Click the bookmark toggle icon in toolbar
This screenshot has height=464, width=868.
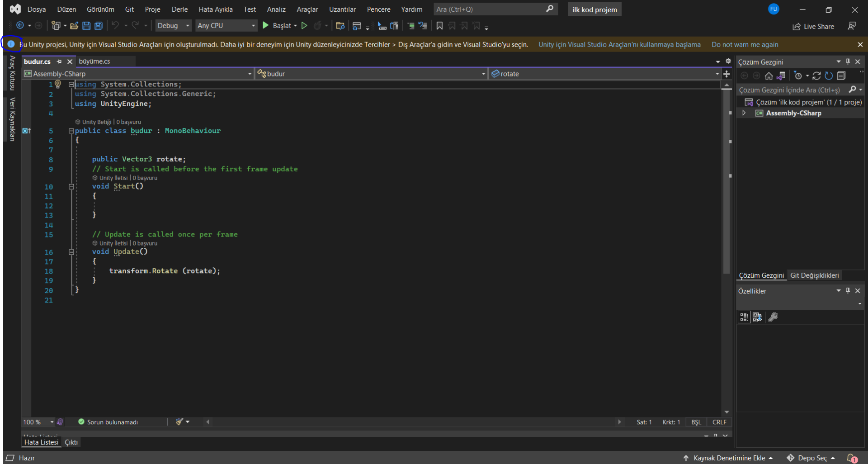point(439,26)
